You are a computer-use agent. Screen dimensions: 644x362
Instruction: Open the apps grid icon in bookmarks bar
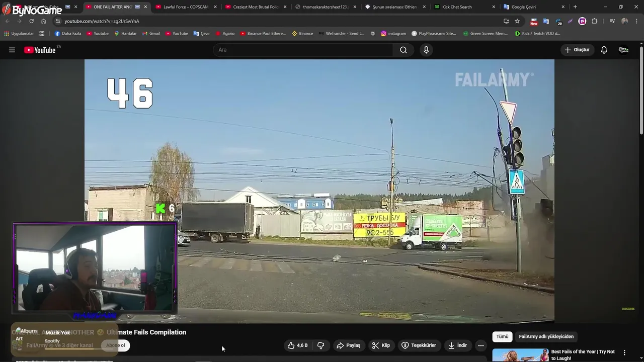pyautogui.click(x=42, y=34)
